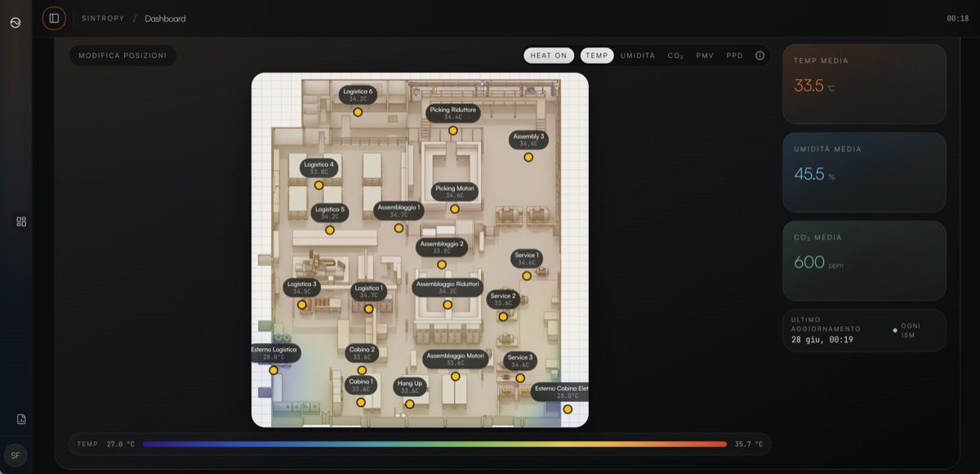This screenshot has height=474, width=980.
Task: Select the Service 1 sensor marker
Action: tap(527, 276)
